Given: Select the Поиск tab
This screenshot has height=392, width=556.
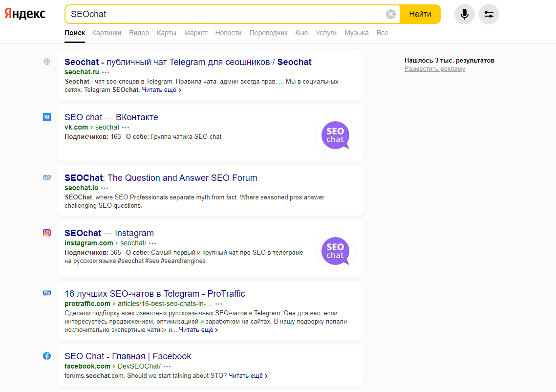Looking at the screenshot, I should click(x=75, y=33).
